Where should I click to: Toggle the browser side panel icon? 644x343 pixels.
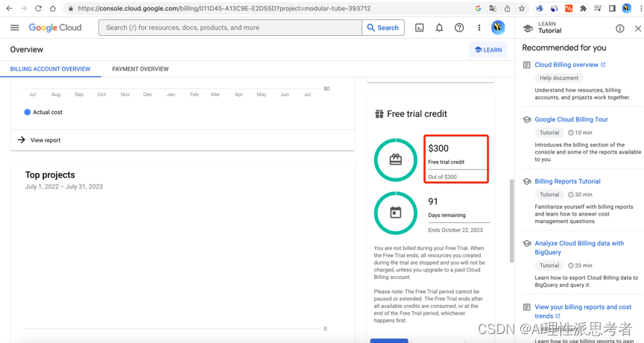[612, 8]
